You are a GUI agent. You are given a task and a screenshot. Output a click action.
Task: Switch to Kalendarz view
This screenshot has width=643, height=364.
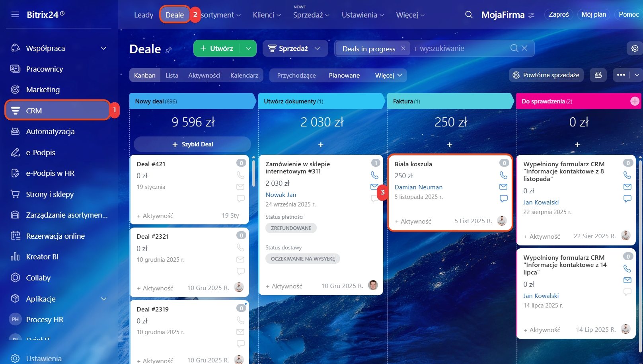[244, 75]
